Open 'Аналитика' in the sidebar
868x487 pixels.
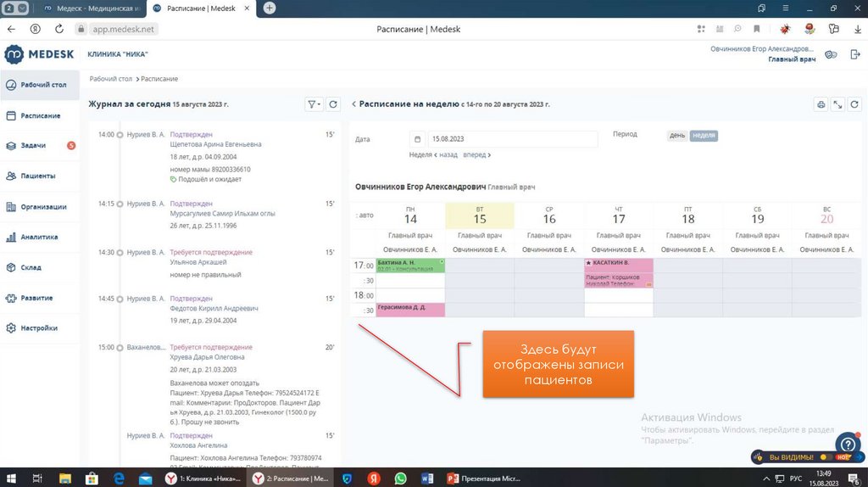(39, 237)
